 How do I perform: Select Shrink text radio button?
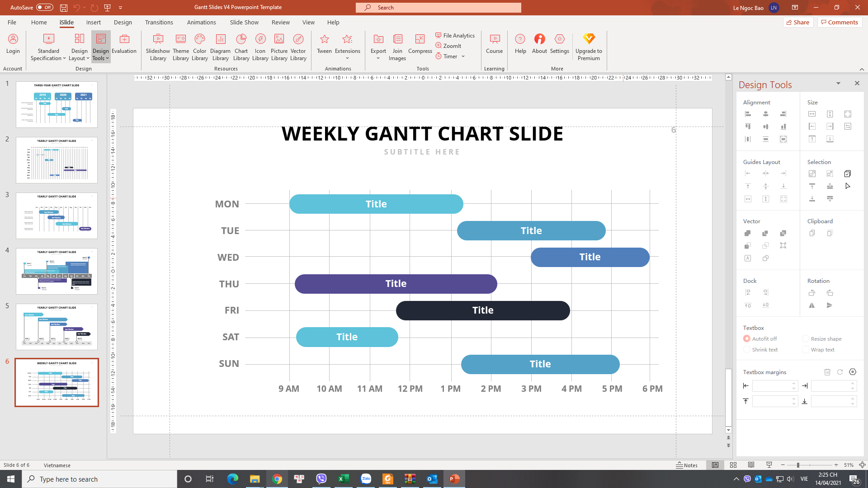coord(747,349)
